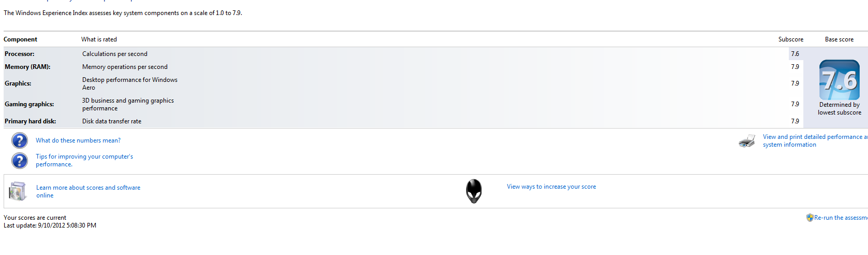Click the software box icon beside 'Learn more'

[x=18, y=191]
